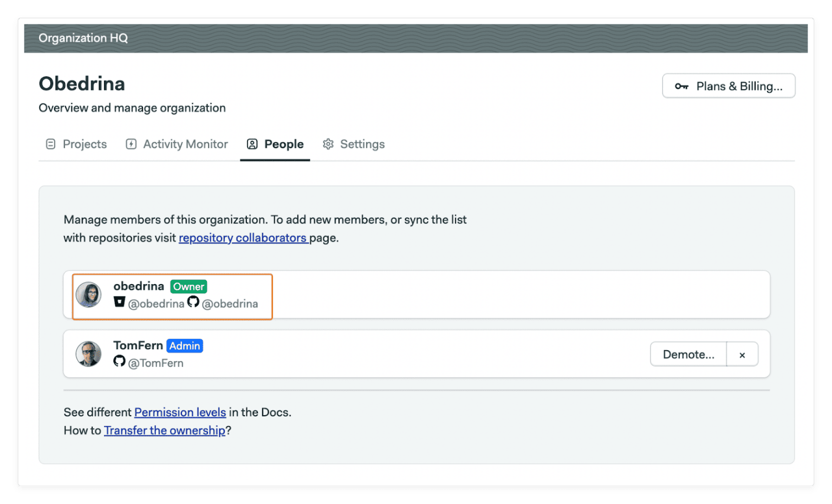Demote TomFern from Admin

coord(688,354)
